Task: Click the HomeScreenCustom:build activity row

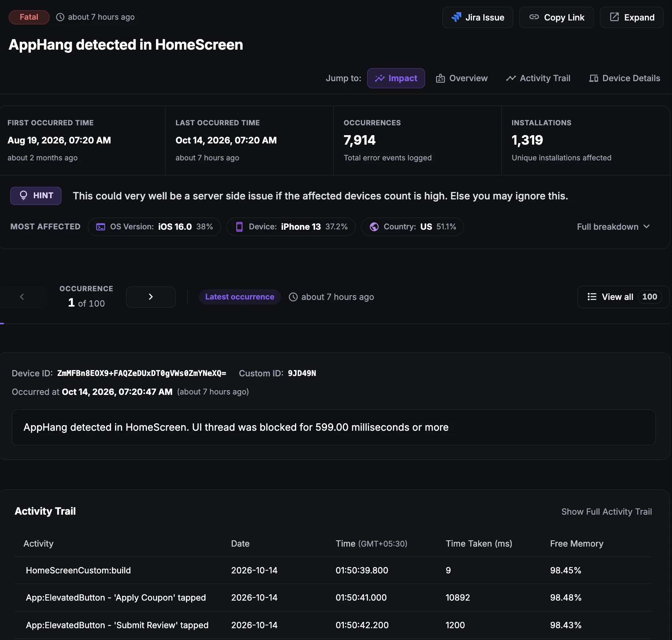Action: [x=333, y=570]
